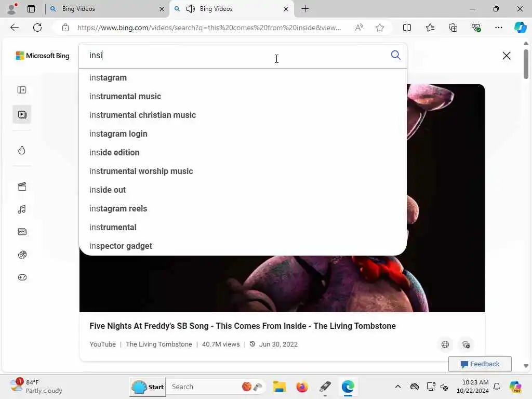Viewport: 532px width, 399px height.
Task: Open the browser profile icon
Action: click(x=12, y=9)
